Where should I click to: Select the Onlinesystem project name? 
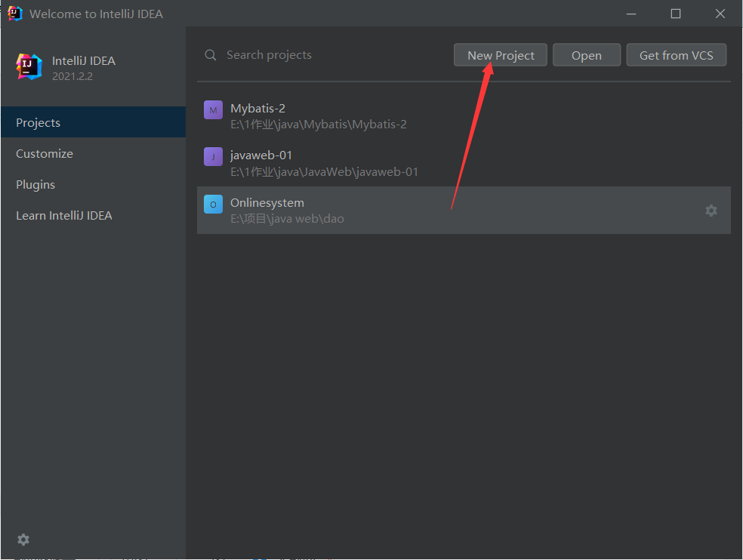coord(267,203)
